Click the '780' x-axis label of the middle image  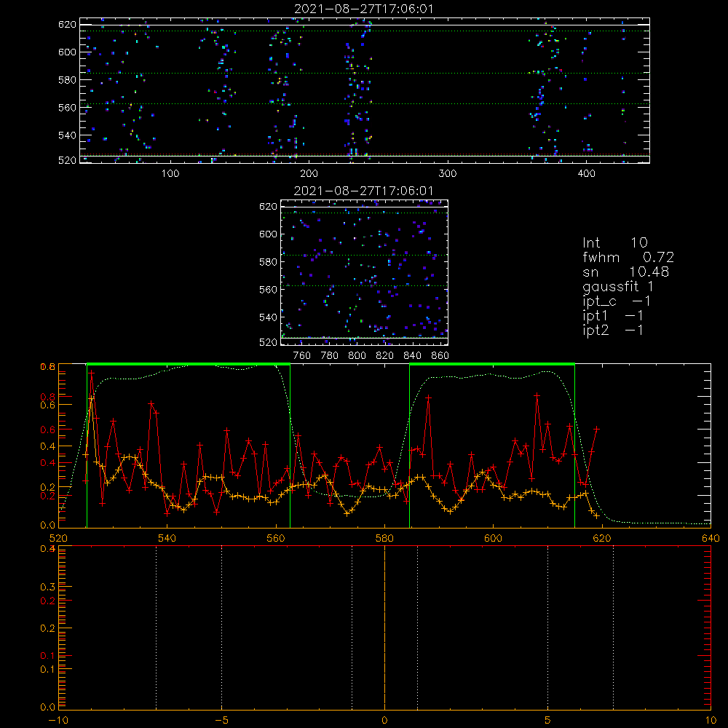[x=330, y=356]
